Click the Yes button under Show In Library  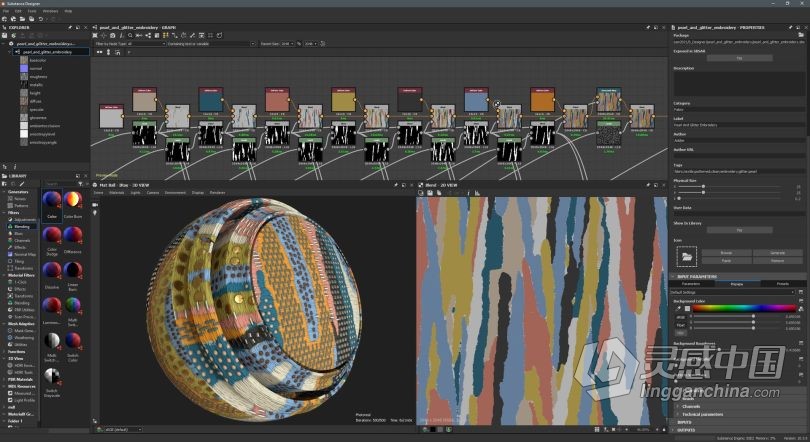coord(739,230)
